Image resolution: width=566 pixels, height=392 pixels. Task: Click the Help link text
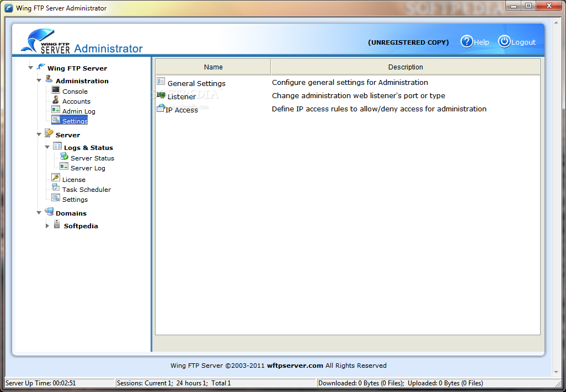click(481, 42)
